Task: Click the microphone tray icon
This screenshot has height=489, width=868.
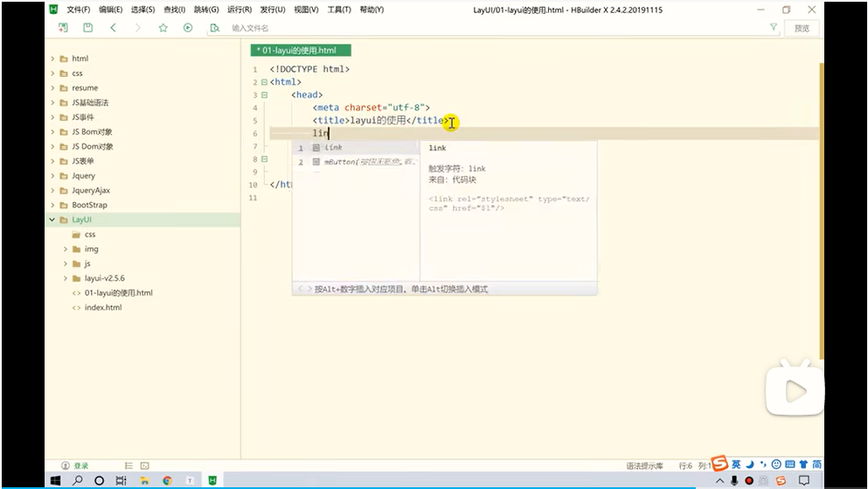Action: click(x=734, y=480)
